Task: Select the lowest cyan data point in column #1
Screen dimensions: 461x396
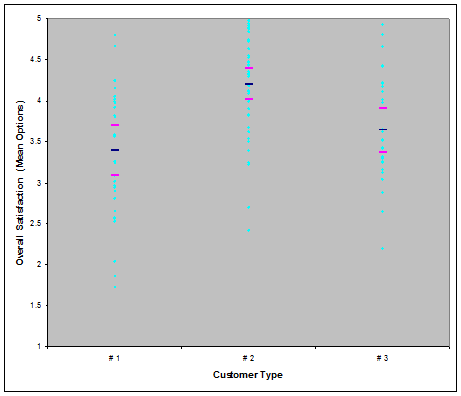Action: (115, 287)
